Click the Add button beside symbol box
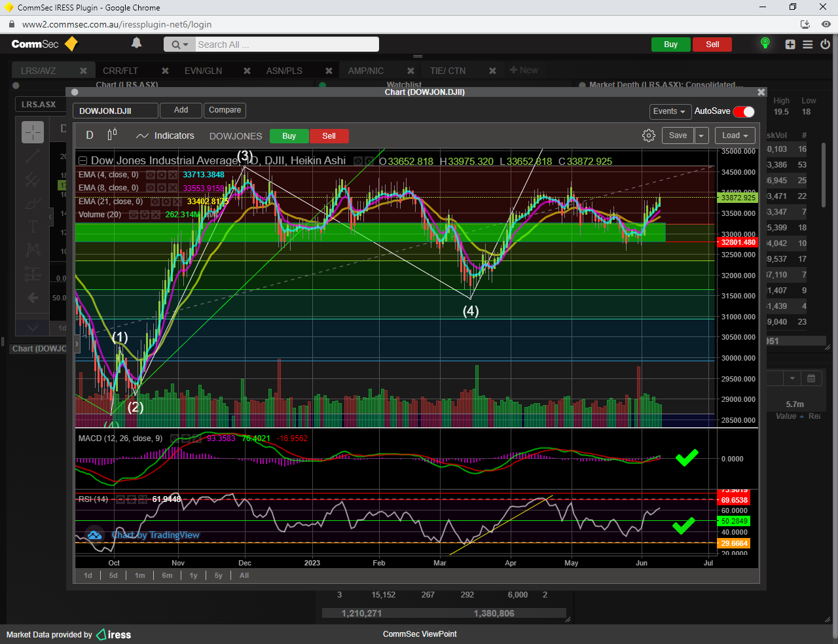The image size is (838, 644). 181,111
